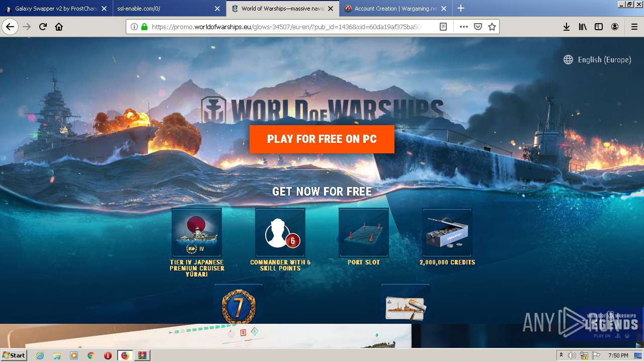Go back to the previous page

pyautogui.click(x=10, y=27)
